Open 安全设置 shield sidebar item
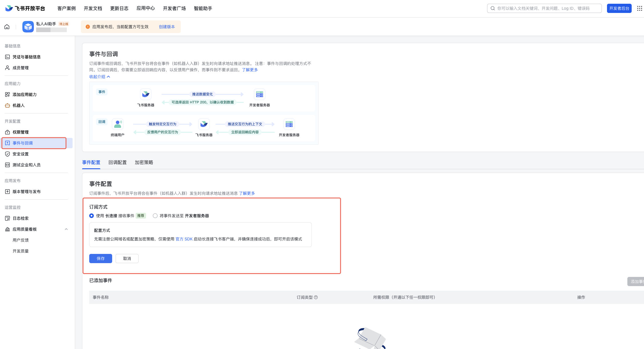This screenshot has width=644, height=349. click(x=20, y=154)
